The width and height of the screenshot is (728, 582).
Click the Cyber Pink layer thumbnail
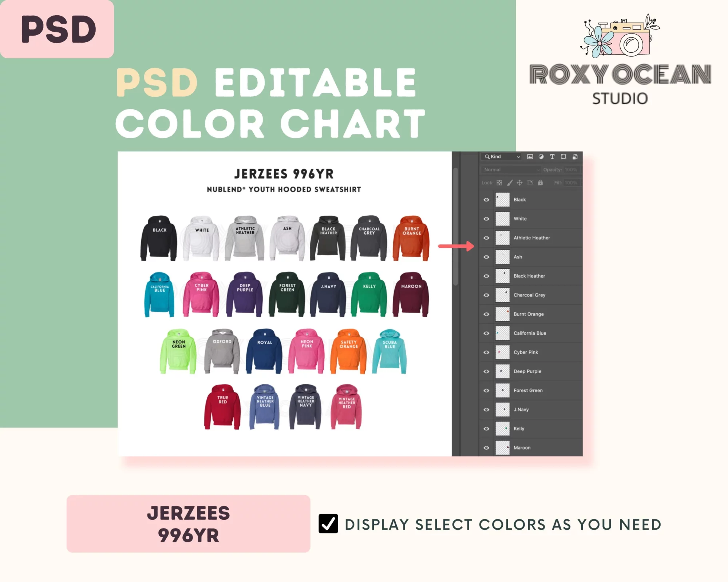coord(502,352)
